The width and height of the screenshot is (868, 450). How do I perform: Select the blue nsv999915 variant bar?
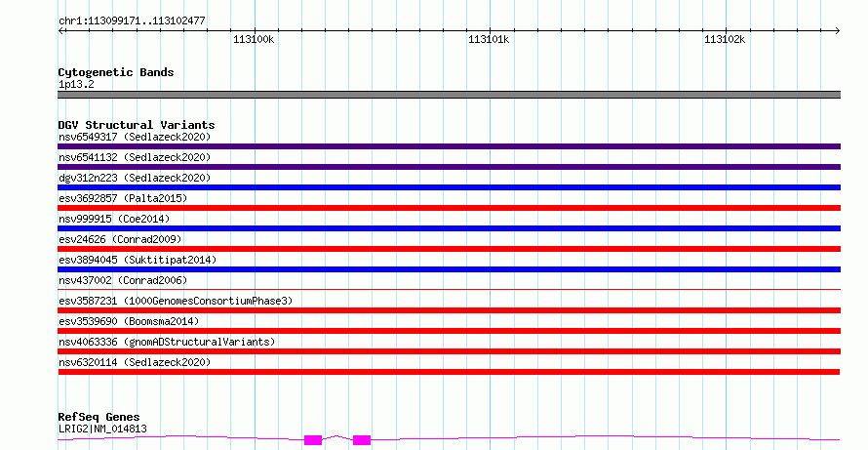coord(449,228)
